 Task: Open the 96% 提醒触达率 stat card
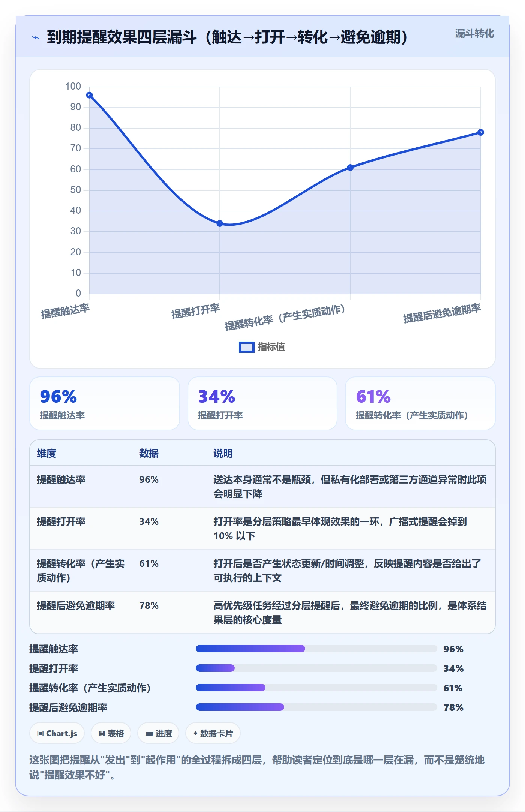click(105, 403)
